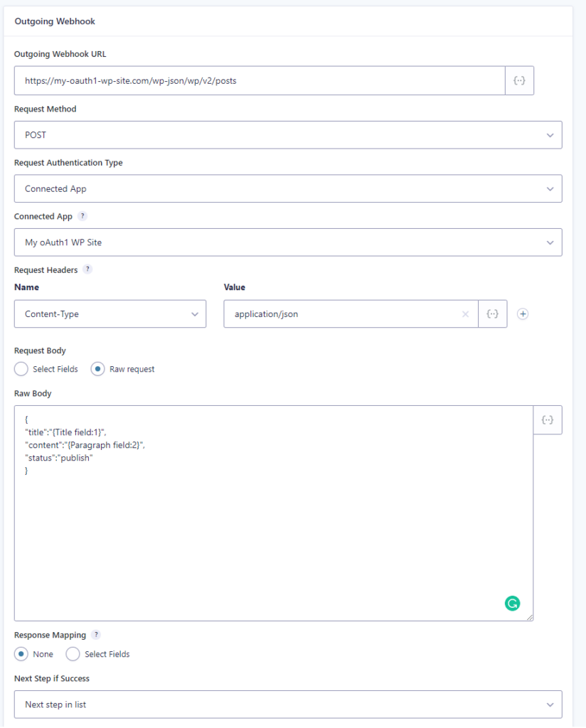Choose Select Fields for Response Mapping
The width and height of the screenshot is (586, 728).
73,654
